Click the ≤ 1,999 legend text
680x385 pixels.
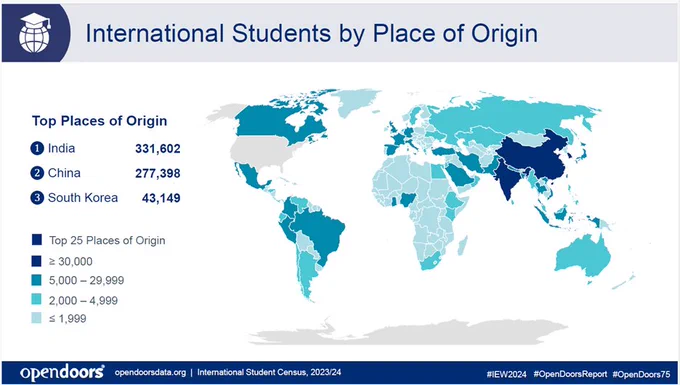[x=67, y=319]
